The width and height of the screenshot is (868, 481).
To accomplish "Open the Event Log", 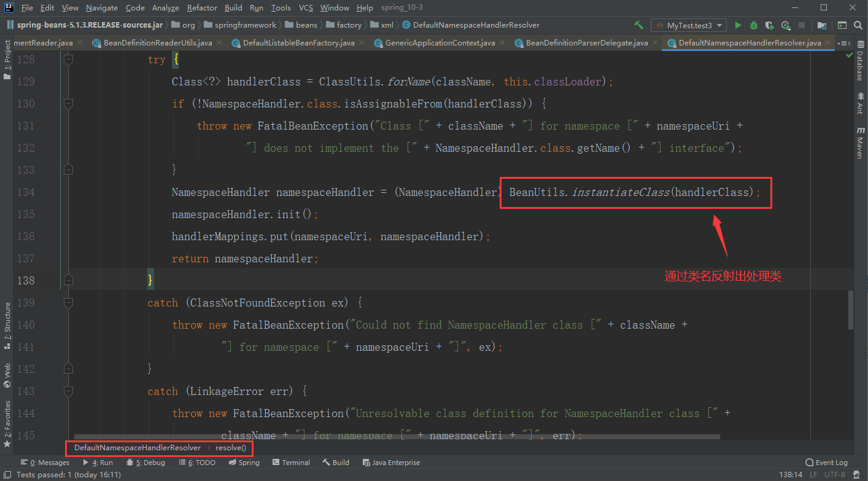I will [x=826, y=463].
